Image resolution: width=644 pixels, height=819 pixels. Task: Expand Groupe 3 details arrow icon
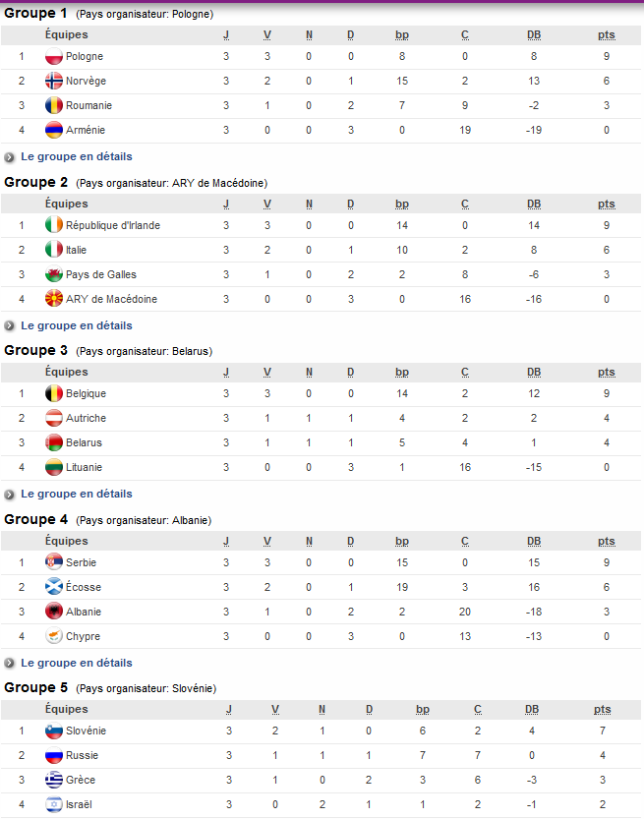[11, 494]
